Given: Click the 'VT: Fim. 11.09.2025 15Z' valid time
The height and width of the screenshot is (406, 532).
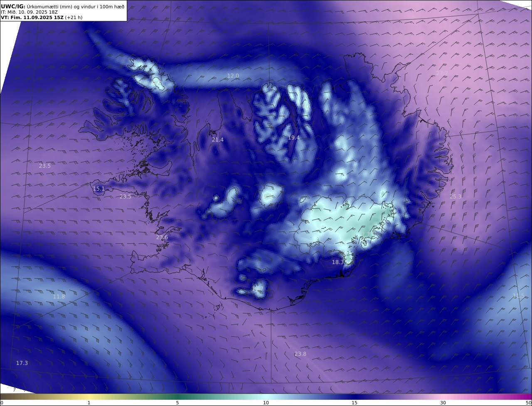Looking at the screenshot, I should [32, 17].
